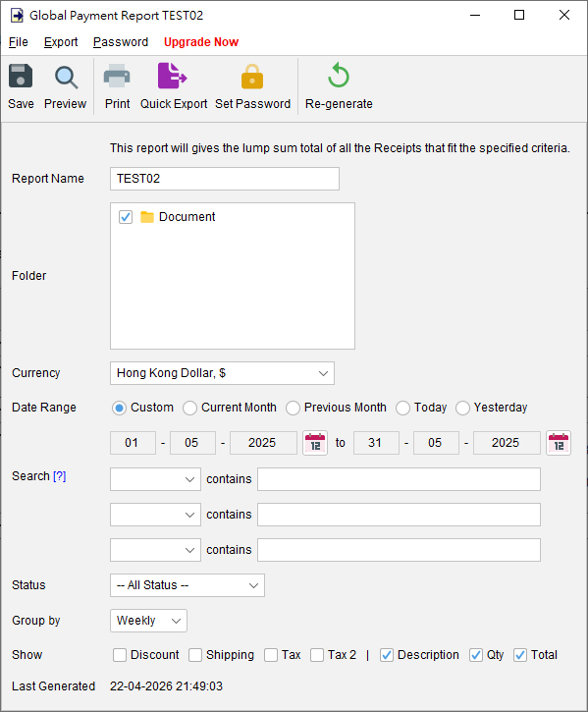The image size is (588, 712).
Task: Select the Current Month radio button
Action: coord(189,408)
